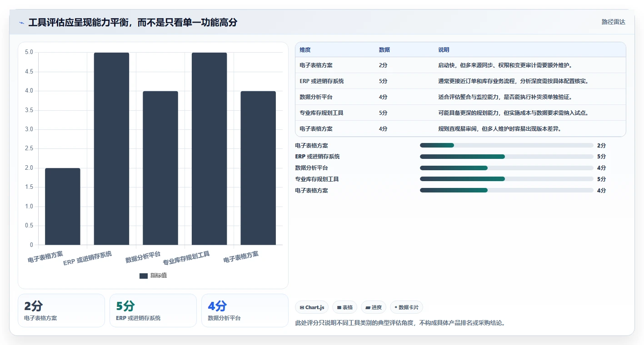Click the 数据卡片 chip

[406, 307]
